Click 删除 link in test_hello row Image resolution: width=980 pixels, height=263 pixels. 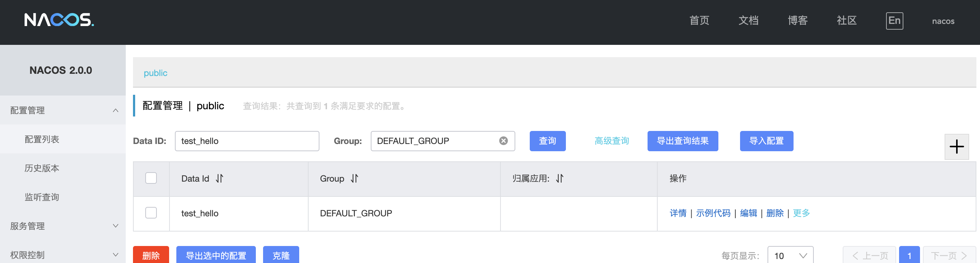click(x=775, y=213)
